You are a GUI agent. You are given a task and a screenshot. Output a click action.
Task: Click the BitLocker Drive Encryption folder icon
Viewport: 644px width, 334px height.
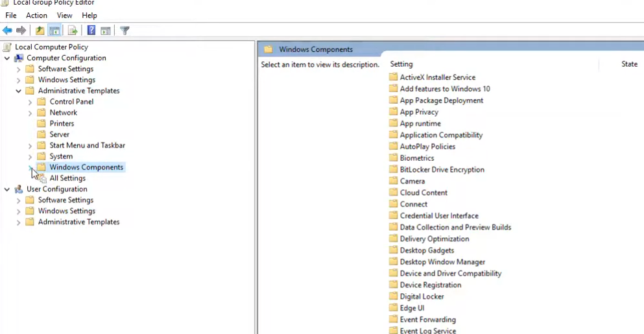pos(394,169)
